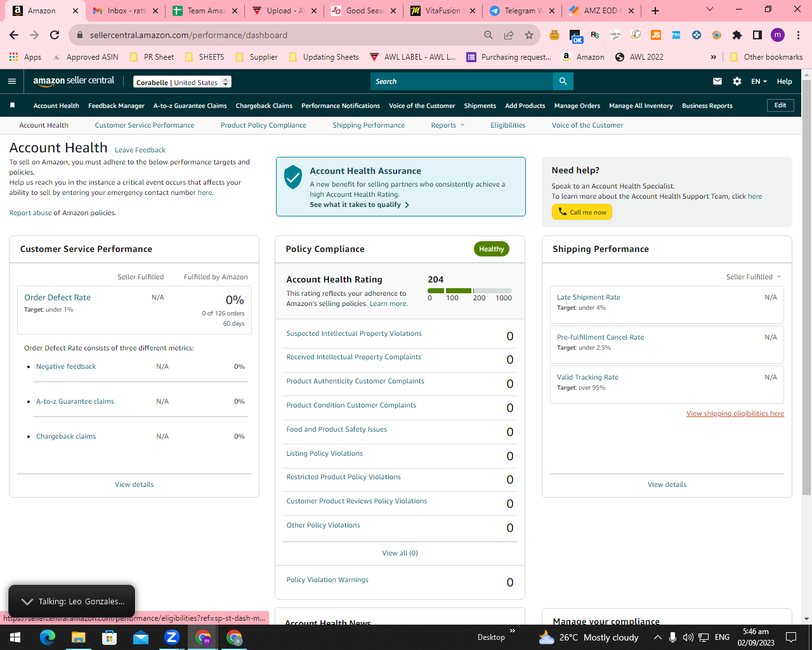Open the Seller Central mail messages icon

pos(717,81)
